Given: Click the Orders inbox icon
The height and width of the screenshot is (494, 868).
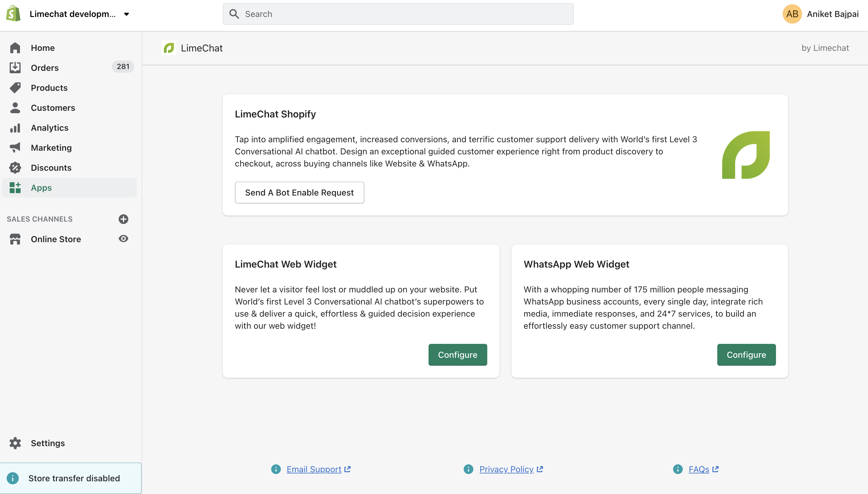Looking at the screenshot, I should [15, 68].
